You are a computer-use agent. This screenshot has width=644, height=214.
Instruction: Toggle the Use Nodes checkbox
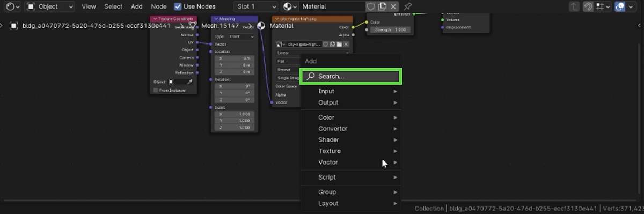point(178,6)
